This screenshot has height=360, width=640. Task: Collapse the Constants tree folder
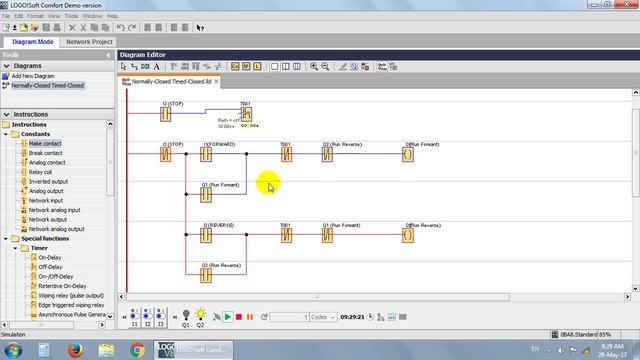tap(6, 134)
